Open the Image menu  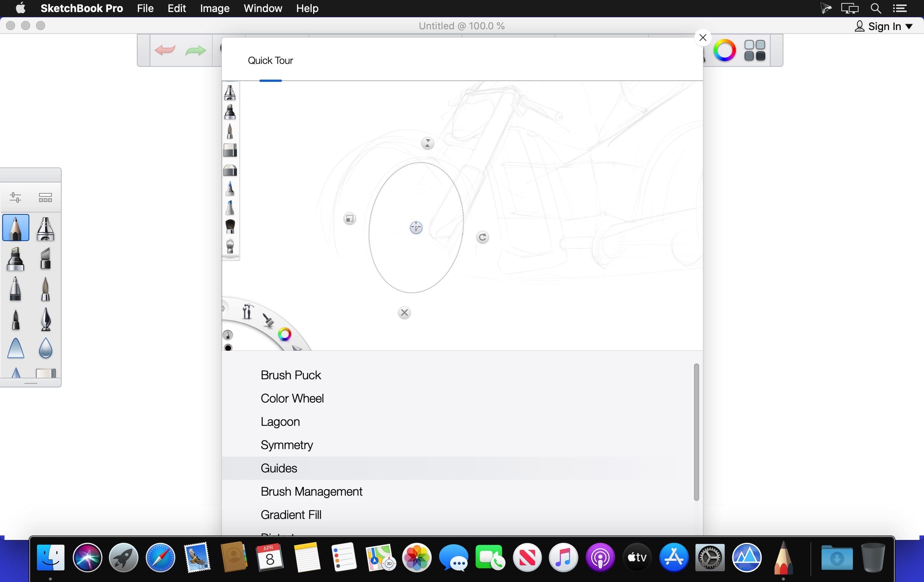(x=215, y=8)
